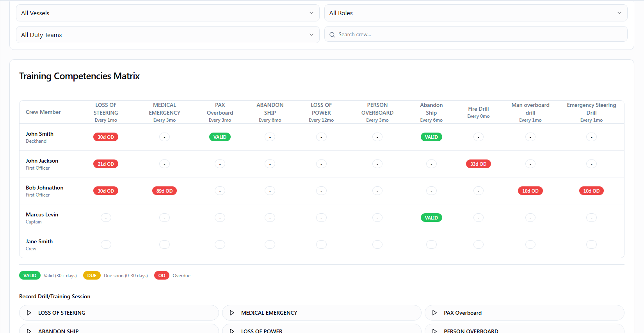Image resolution: width=644 pixels, height=333 pixels.
Task: Type in the Search crew field
Action: [x=480, y=35]
